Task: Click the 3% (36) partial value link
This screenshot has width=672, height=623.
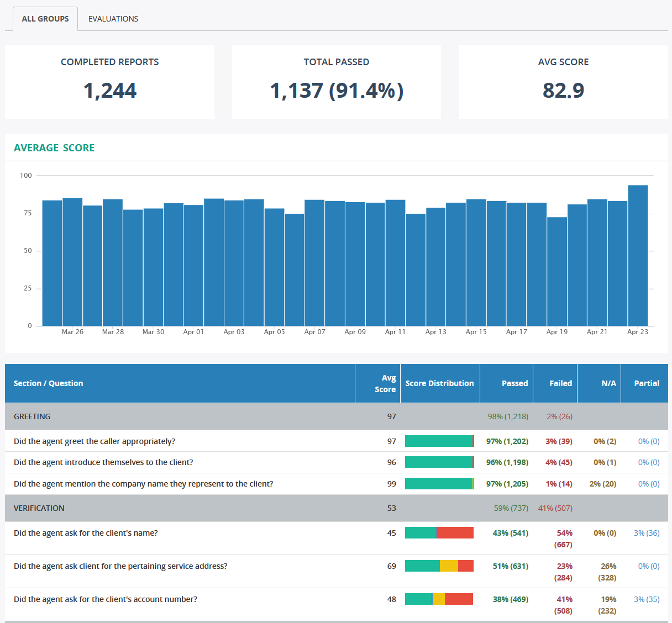Action: 647,533
